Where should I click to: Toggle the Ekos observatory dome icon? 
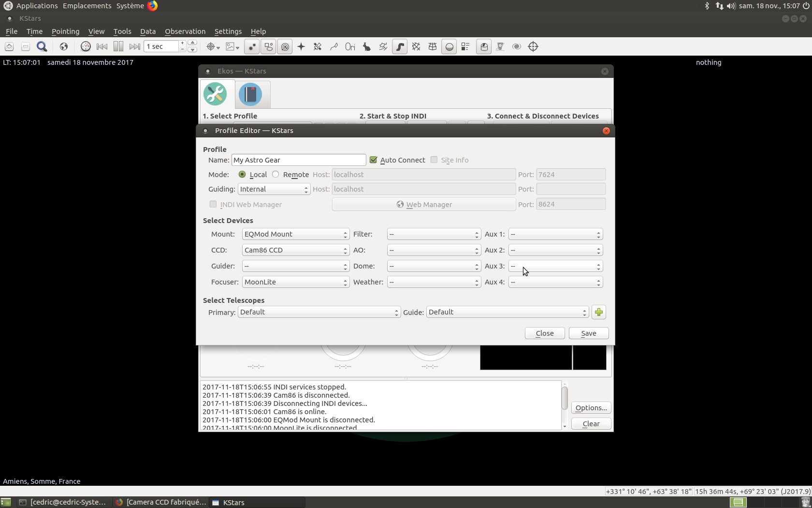(x=484, y=46)
